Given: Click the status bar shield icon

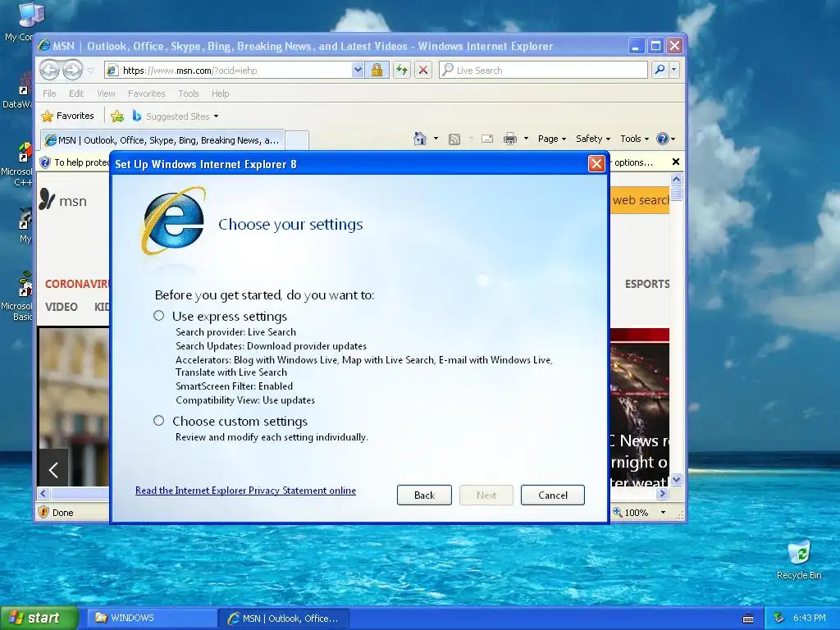Looking at the screenshot, I should [x=44, y=512].
